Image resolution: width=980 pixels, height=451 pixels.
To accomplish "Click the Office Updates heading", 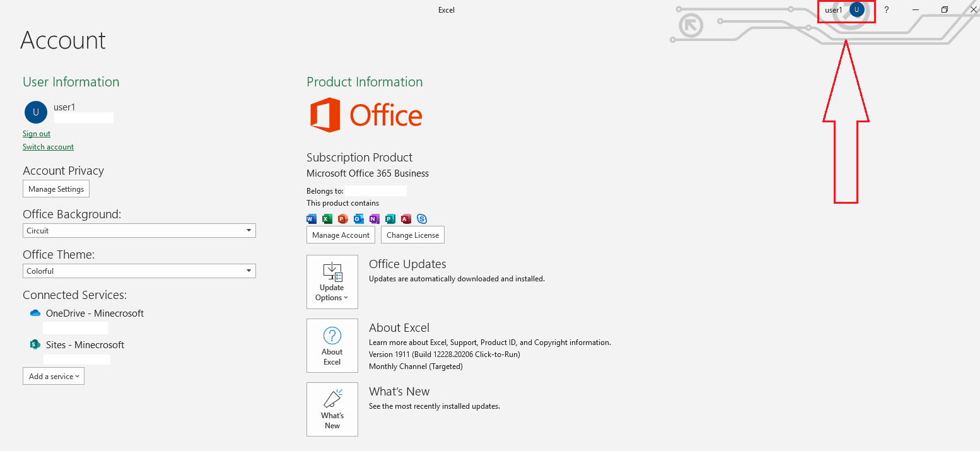I will coord(407,264).
